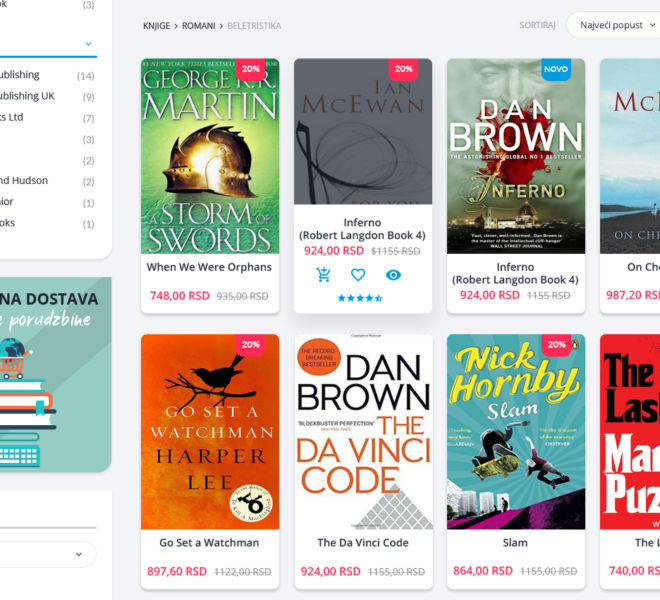Click the 20% badge on Go Set a Watchman

click(x=250, y=344)
